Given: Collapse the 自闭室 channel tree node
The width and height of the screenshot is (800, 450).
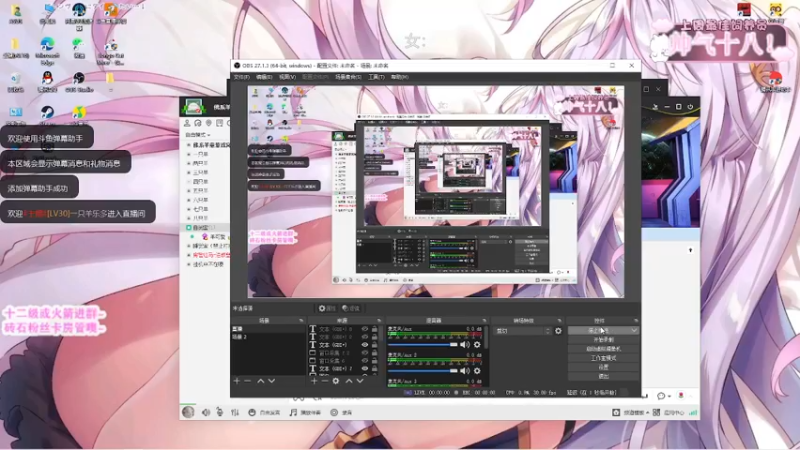Looking at the screenshot, I should click(189, 228).
